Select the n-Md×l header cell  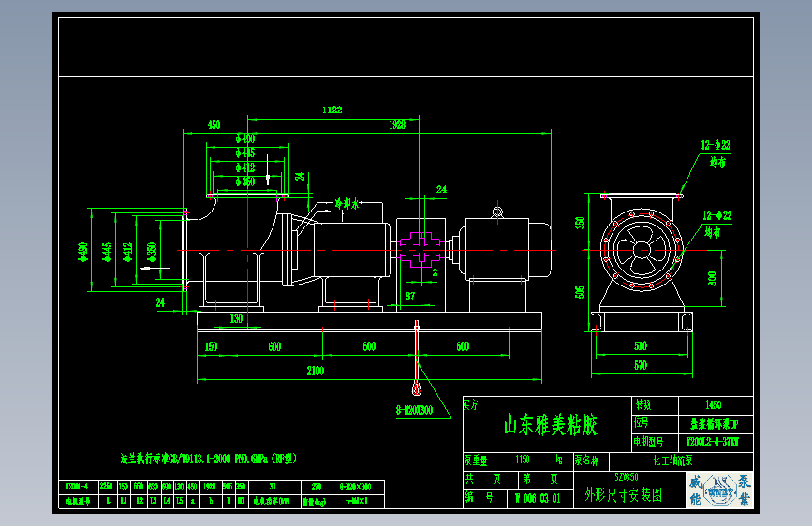[x=358, y=502]
